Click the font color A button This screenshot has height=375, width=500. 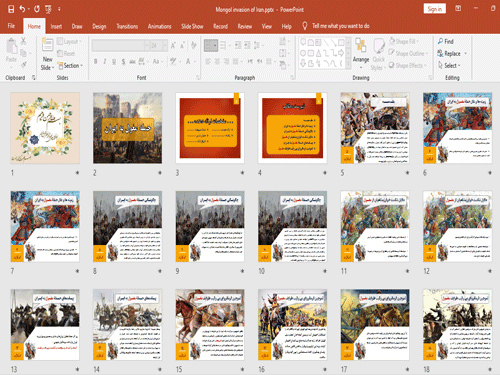click(x=189, y=62)
